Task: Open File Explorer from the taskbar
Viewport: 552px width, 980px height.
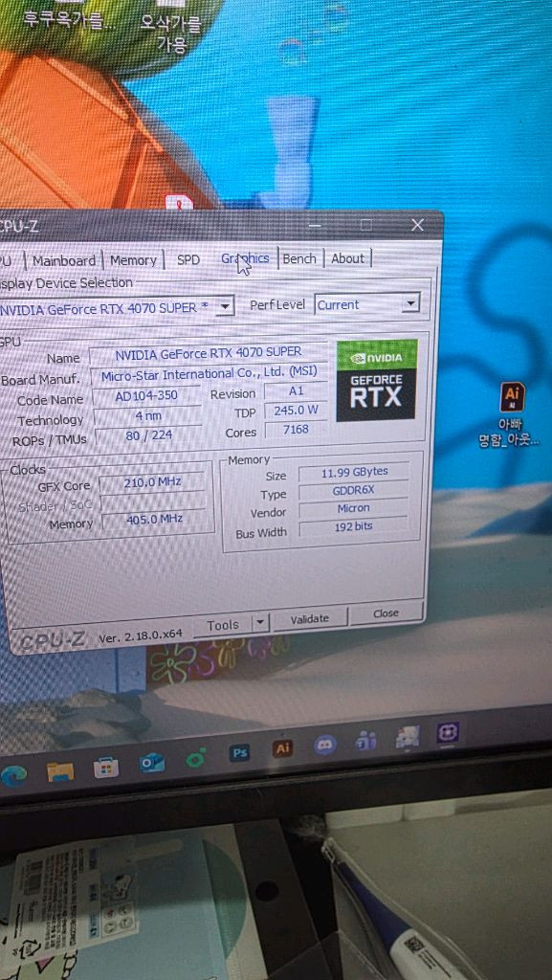Action: point(60,771)
